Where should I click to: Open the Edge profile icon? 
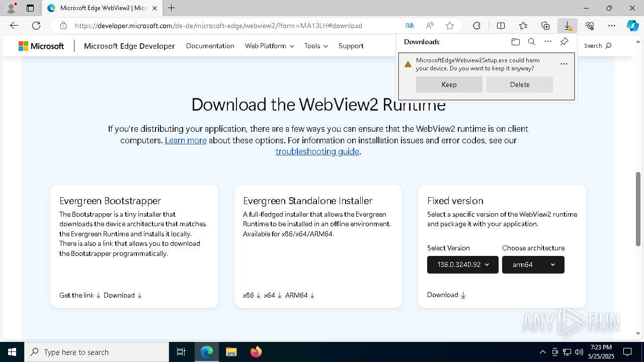11,8
